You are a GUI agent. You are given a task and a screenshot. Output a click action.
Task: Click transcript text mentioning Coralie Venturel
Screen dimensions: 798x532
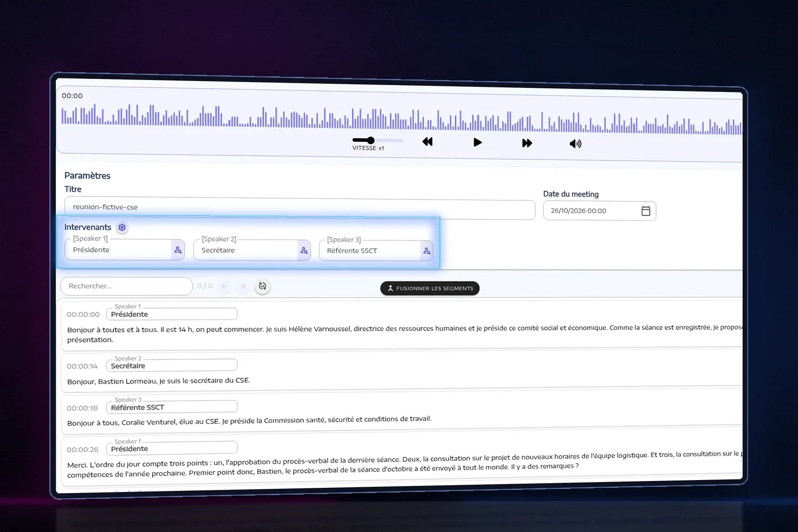point(249,421)
